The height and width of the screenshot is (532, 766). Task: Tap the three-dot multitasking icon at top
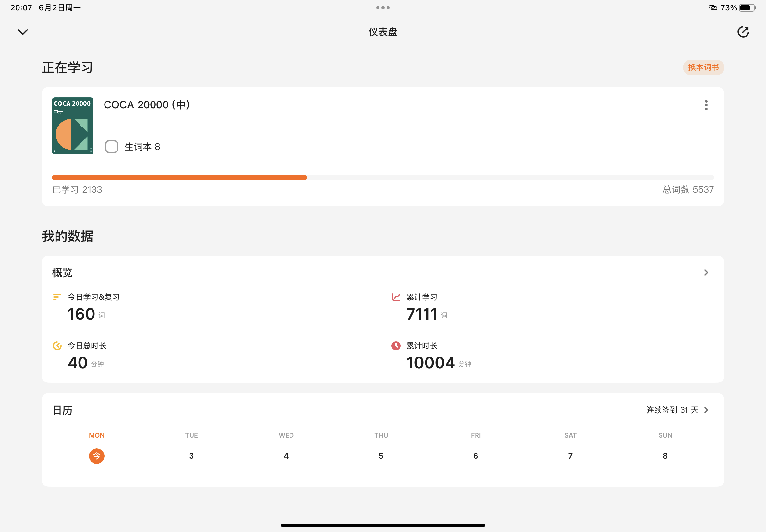(383, 8)
